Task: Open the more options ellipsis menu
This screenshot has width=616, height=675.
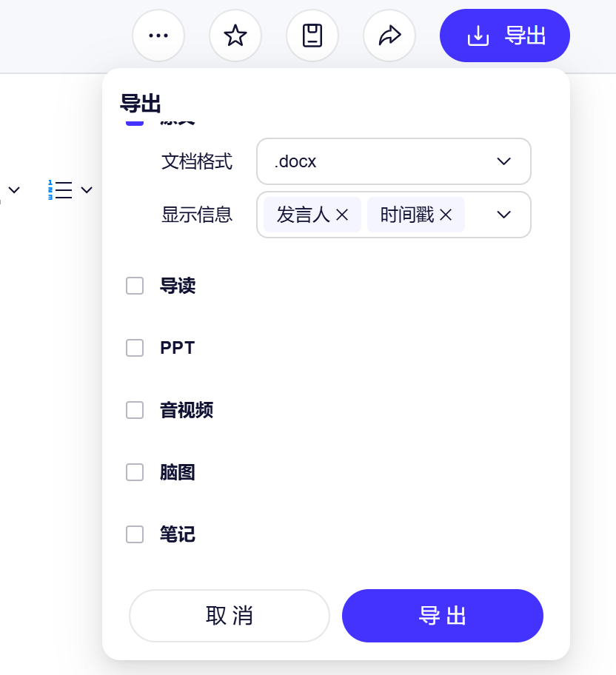Action: pos(158,35)
